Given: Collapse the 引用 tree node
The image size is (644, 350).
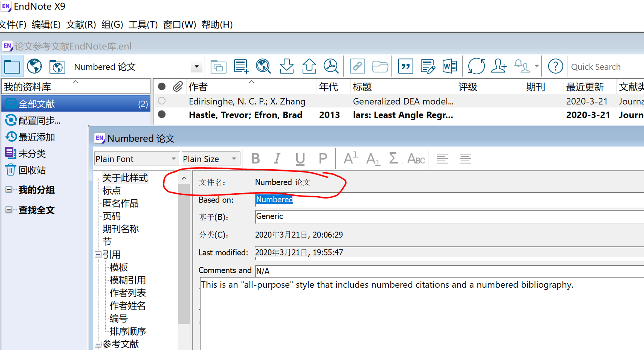Looking at the screenshot, I should (98, 255).
